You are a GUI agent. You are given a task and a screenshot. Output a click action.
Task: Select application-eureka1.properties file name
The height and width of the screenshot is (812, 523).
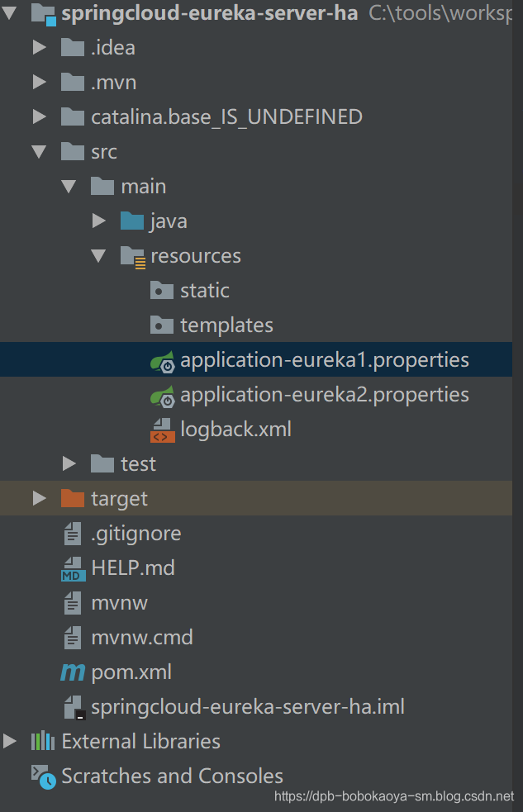coord(325,360)
